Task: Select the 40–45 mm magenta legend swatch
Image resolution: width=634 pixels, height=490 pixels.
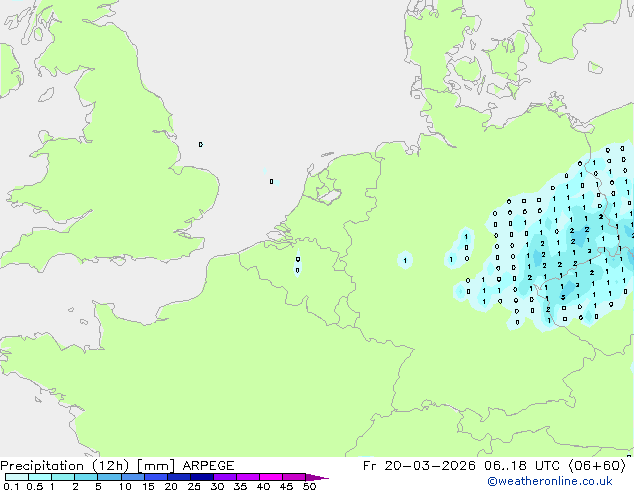Action: point(271,477)
